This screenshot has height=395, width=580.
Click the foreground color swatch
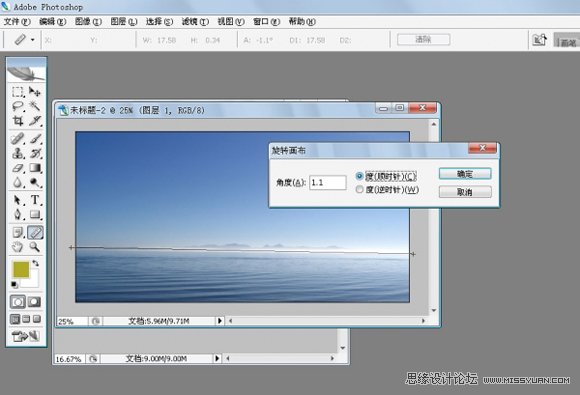click(21, 269)
